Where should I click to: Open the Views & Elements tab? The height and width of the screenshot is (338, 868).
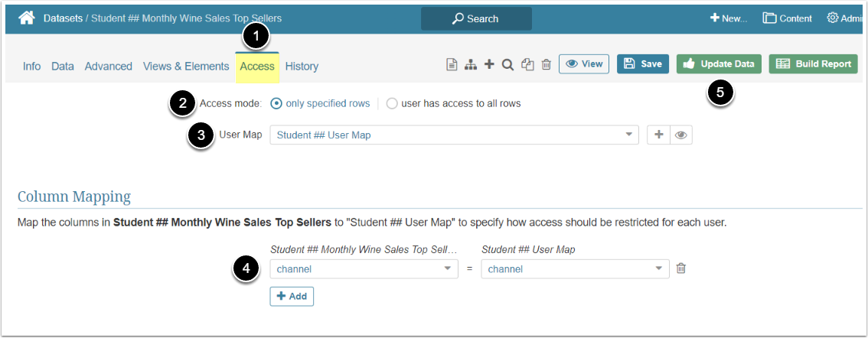click(x=186, y=67)
